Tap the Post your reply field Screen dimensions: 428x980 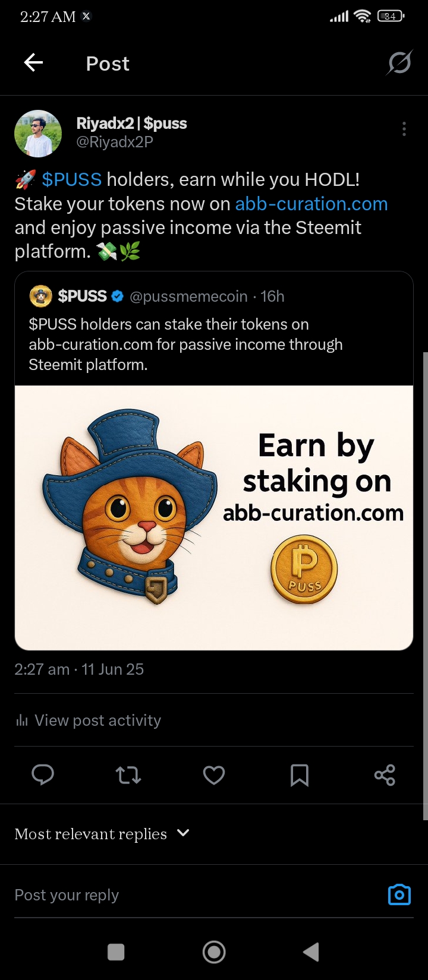[178, 895]
